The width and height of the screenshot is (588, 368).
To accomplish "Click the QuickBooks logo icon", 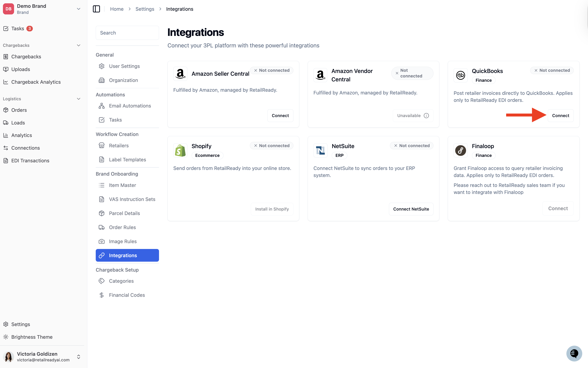I will [460, 75].
